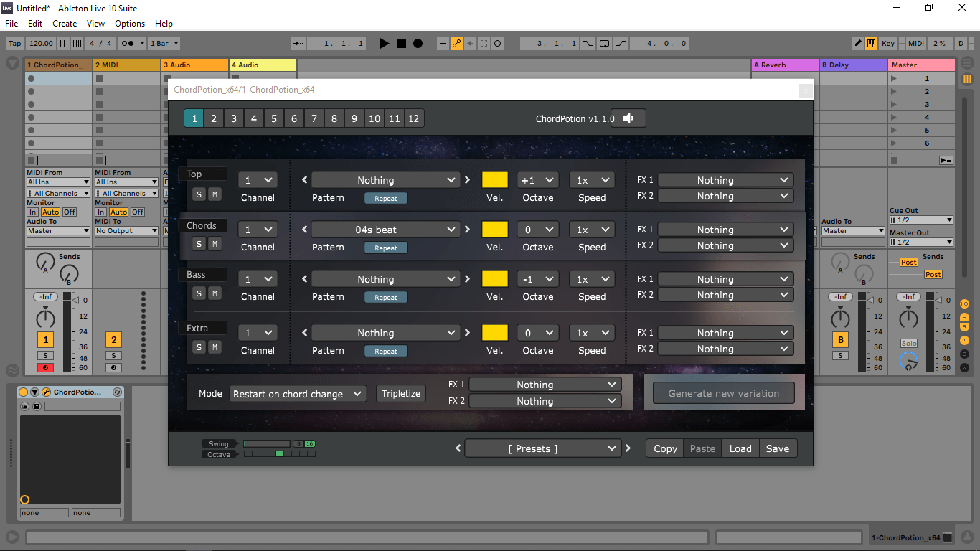Select ChordPotion pattern slot 5
The image size is (980, 551).
click(274, 118)
